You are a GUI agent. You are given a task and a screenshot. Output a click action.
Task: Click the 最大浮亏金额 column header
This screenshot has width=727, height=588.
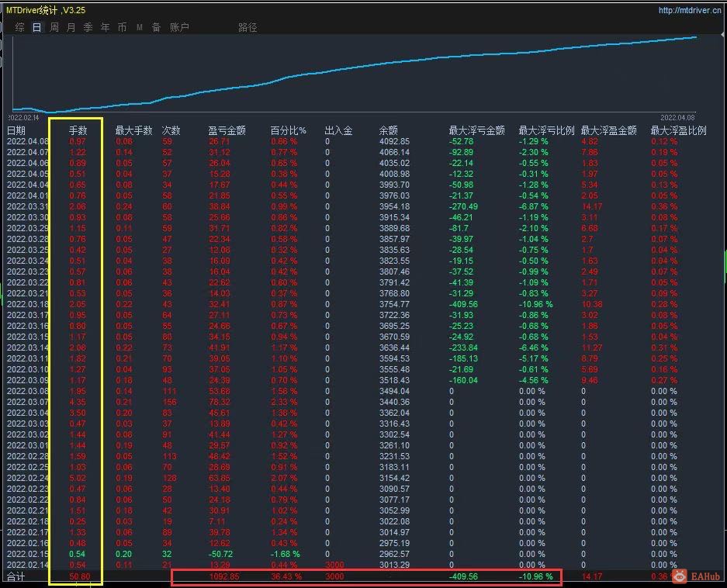pyautogui.click(x=476, y=130)
